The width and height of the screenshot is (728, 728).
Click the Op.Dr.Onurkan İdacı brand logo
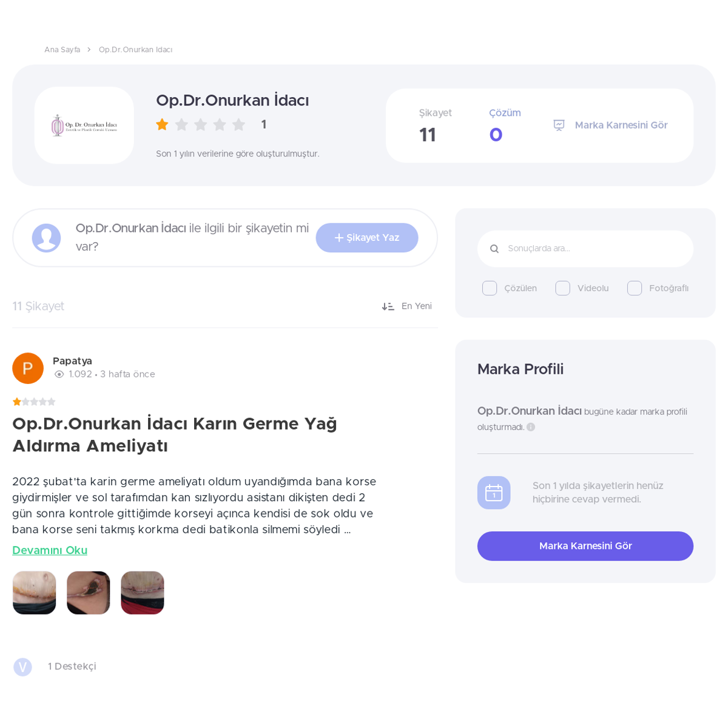click(84, 126)
